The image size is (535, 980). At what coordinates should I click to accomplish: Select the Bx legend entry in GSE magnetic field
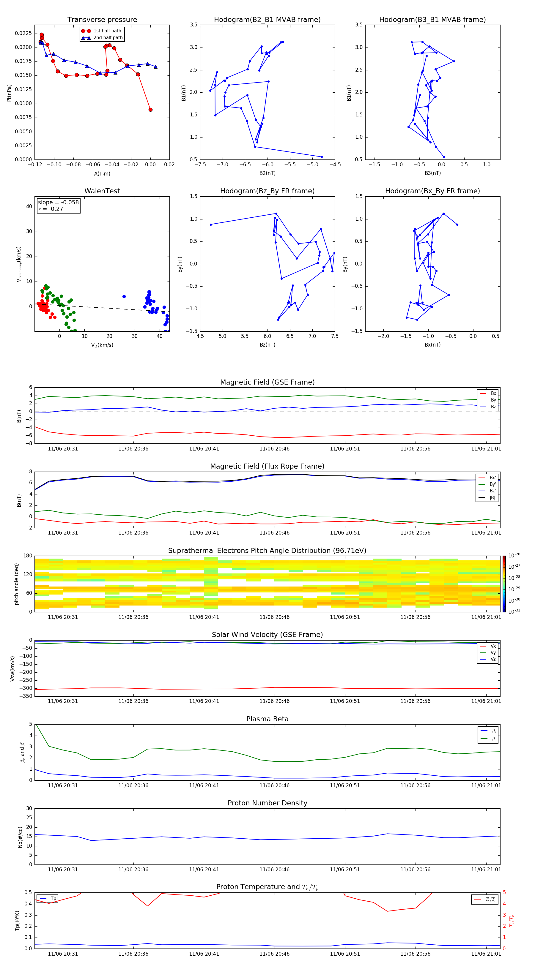pyautogui.click(x=488, y=393)
